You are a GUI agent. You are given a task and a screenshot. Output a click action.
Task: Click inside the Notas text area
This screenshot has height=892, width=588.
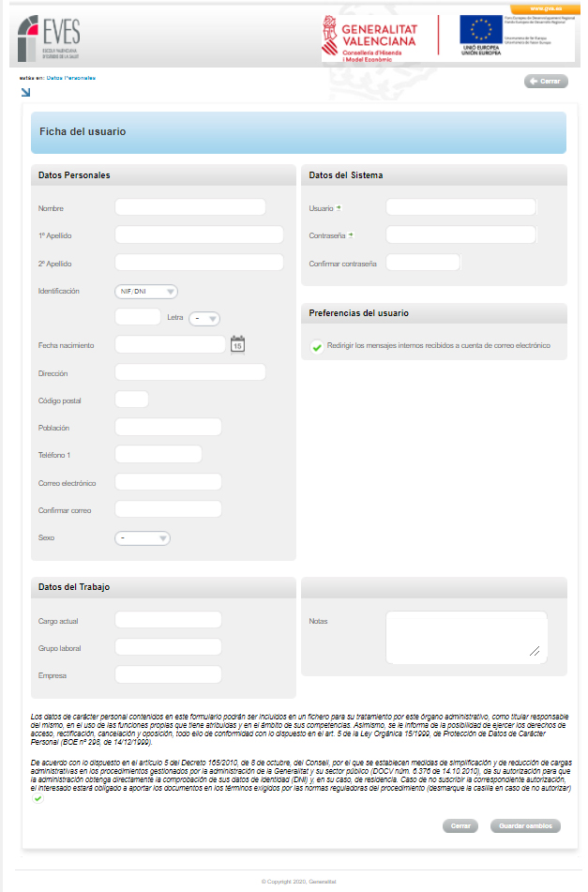[466, 638]
